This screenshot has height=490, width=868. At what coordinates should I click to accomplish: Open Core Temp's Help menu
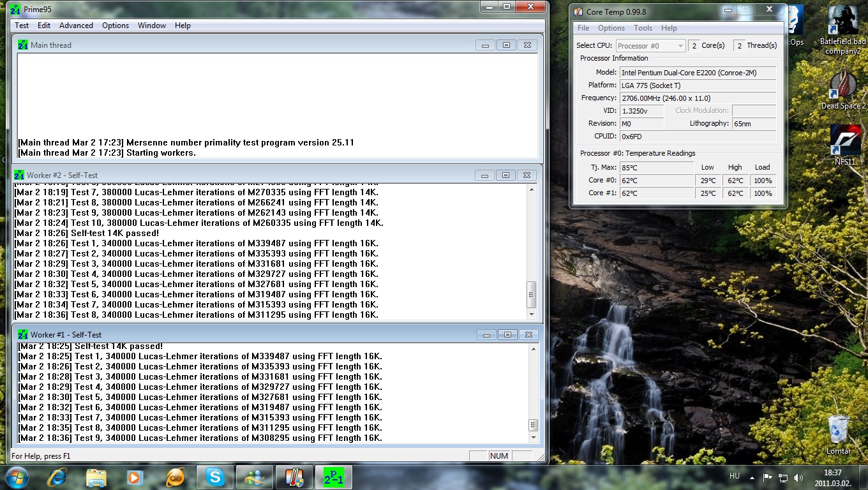tap(669, 28)
